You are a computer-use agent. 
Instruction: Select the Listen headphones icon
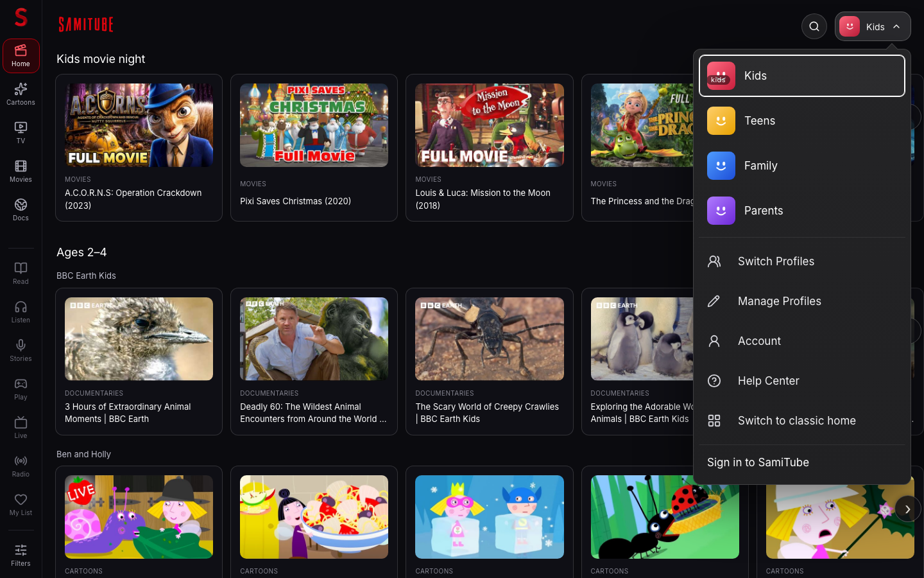(21, 312)
